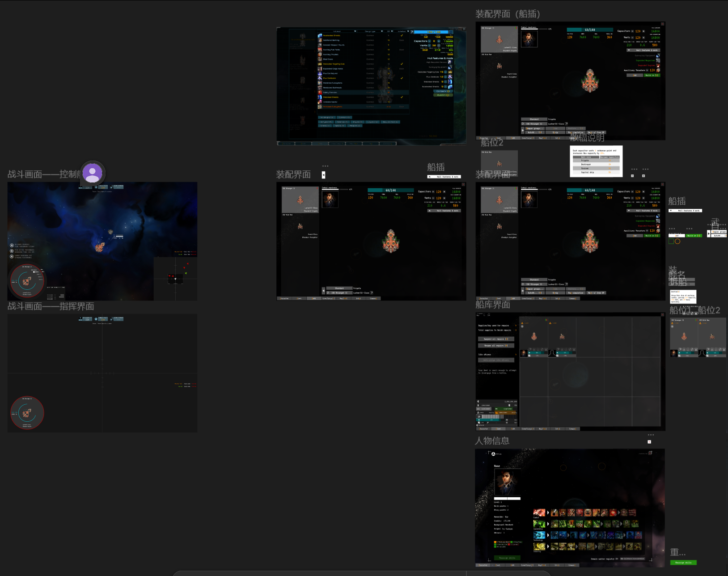The height and width of the screenshot is (576, 728).
Task: Click the empty officer silhouette in 船库界面
Action: click(552, 353)
